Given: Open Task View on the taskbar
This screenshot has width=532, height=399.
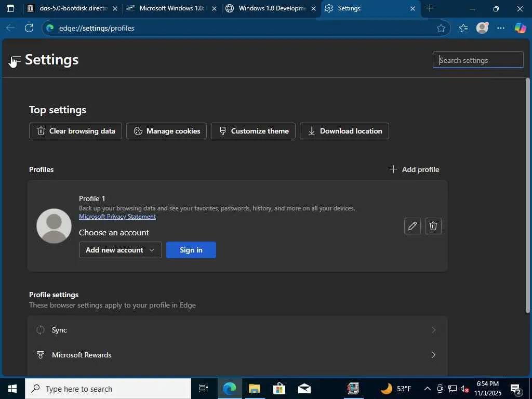Looking at the screenshot, I should [x=204, y=389].
